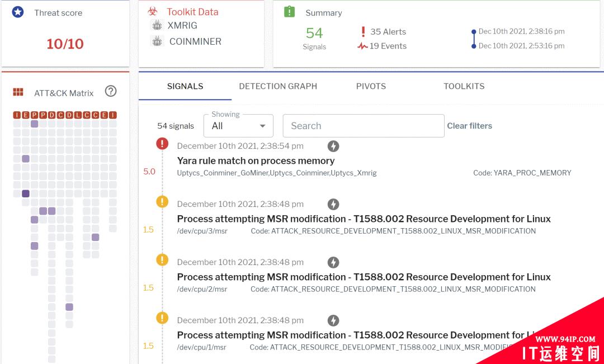Click the bug icon beside XMRIG
Image resolution: width=604 pixels, height=364 pixels.
[157, 25]
